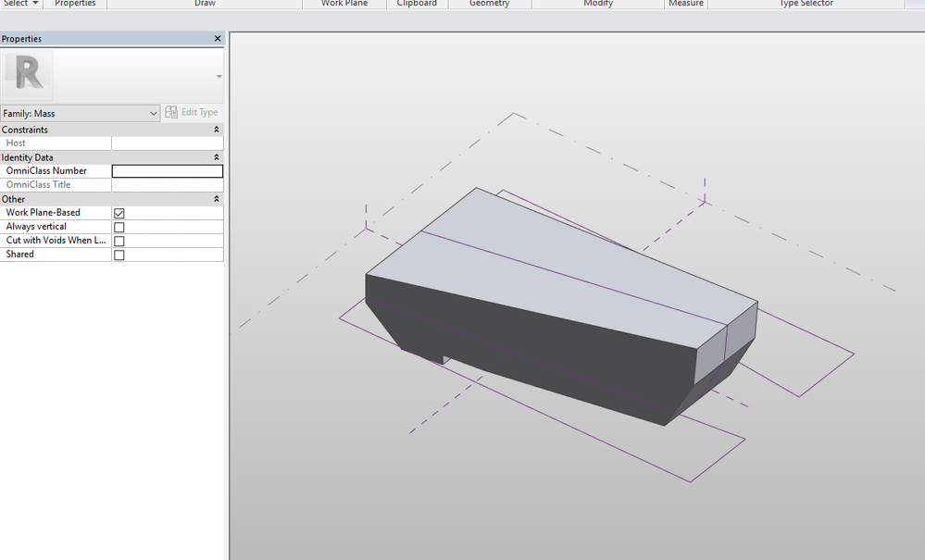Close the Properties palette
The height and width of the screenshot is (560, 925).
click(x=218, y=39)
